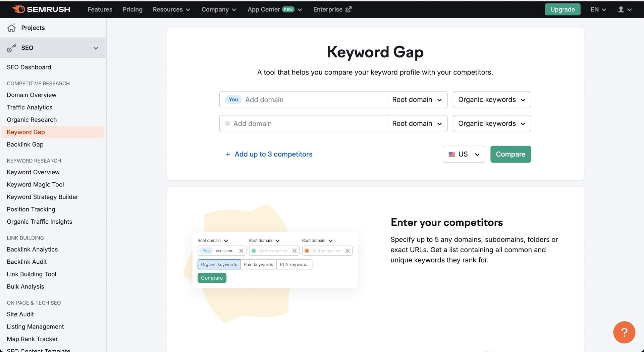Viewport: 644px width, 352px height.
Task: Click the Semrush logo
Action: [x=41, y=9]
